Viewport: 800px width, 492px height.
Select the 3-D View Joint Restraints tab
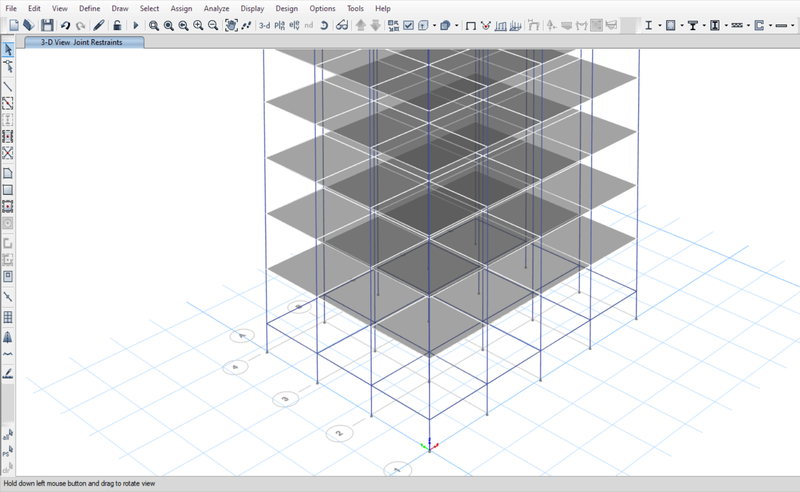[x=85, y=42]
